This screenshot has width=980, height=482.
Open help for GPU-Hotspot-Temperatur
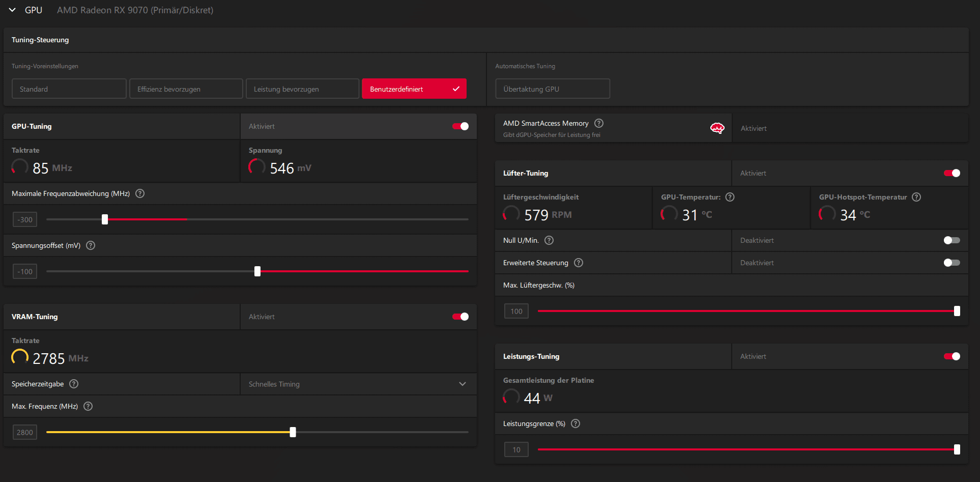pos(916,197)
